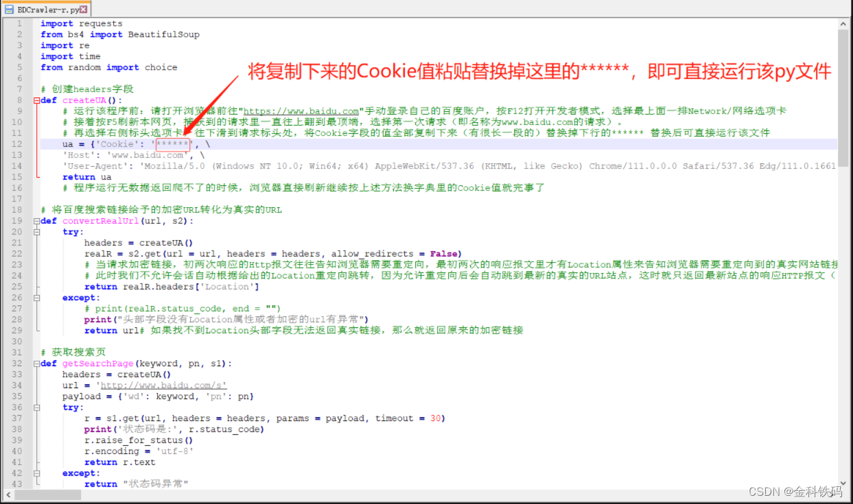
Task: Click 'choice' in the random import line
Action: (x=161, y=67)
